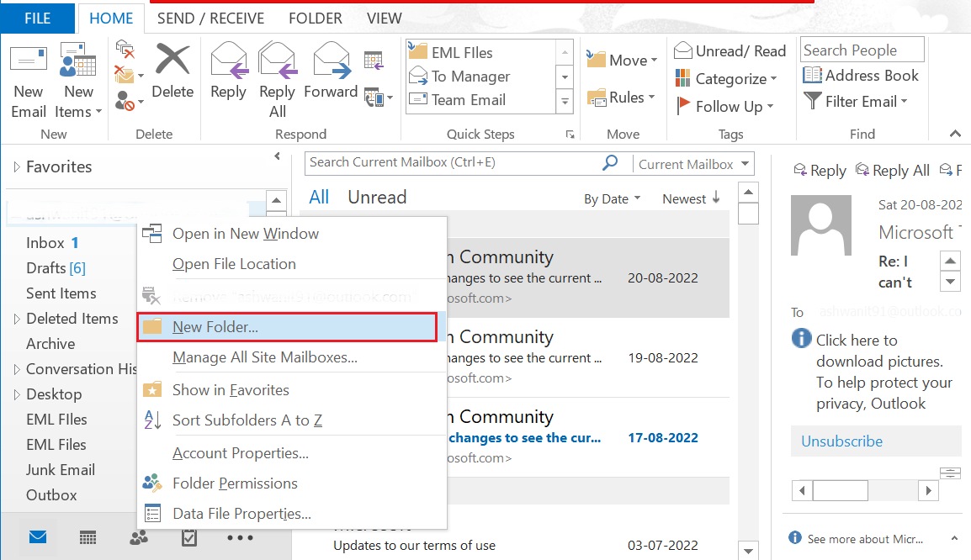971x560 pixels.
Task: Click the Search People field
Action: [862, 50]
